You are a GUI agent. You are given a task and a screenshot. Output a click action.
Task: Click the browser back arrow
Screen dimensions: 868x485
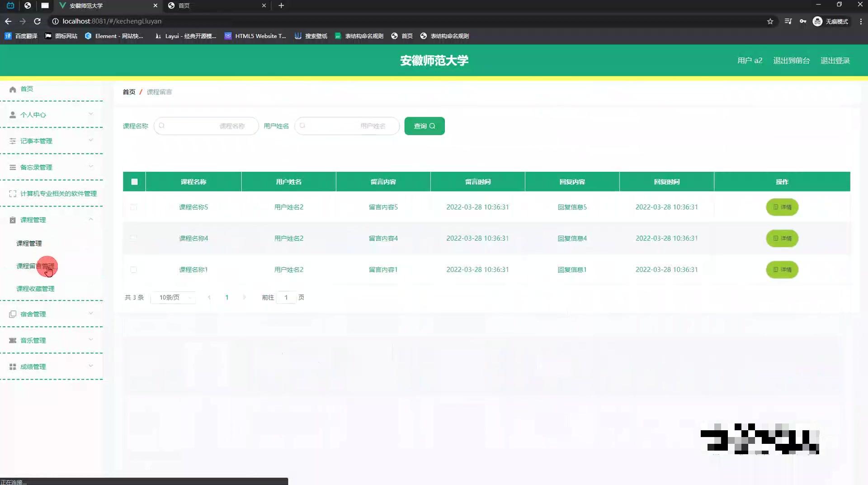8,21
